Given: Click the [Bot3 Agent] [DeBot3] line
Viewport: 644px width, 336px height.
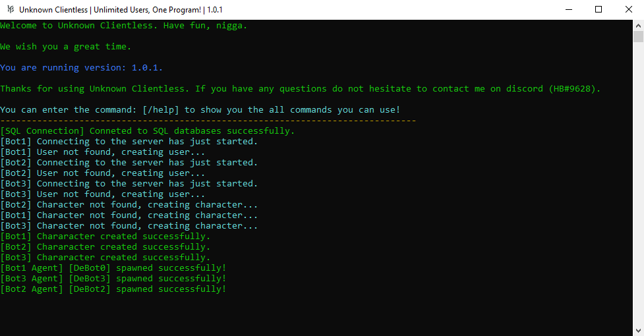Looking at the screenshot, I should tap(113, 279).
